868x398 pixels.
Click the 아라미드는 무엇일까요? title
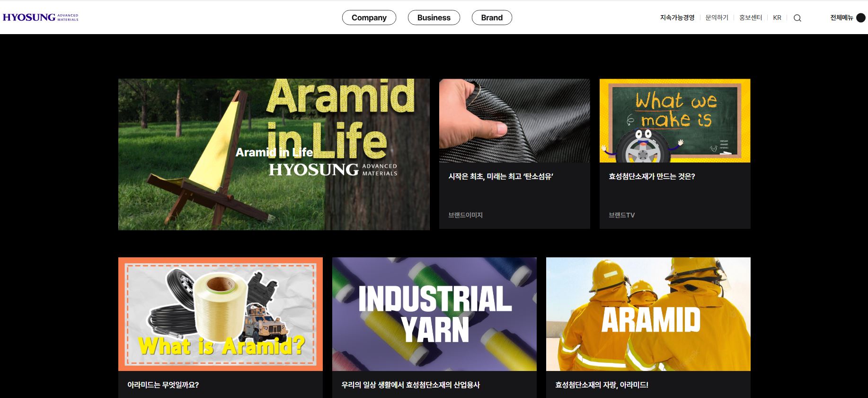(x=163, y=385)
